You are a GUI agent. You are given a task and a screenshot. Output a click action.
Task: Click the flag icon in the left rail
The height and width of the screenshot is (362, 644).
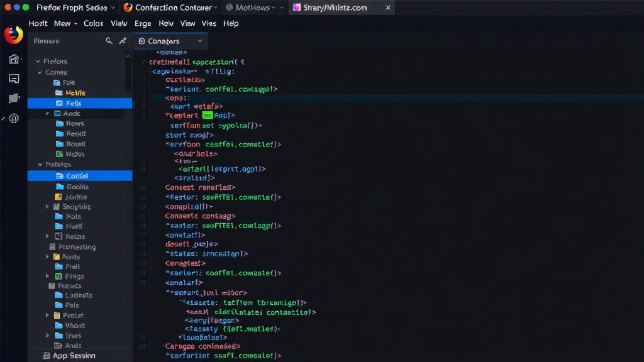[14, 99]
